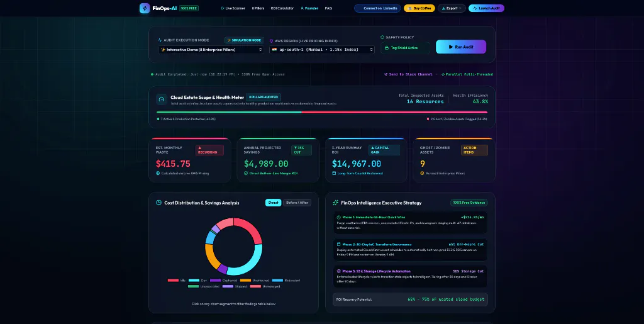Click the FinOps Intelligence sparkle icon
The height and width of the screenshot is (324, 644).
click(x=336, y=203)
